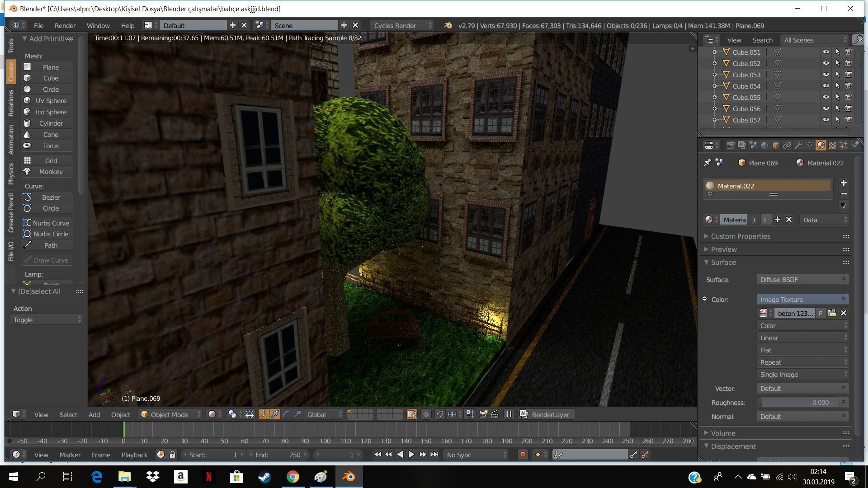Toggle fake user F button for material
Screen dimensions: 868x488
click(x=765, y=220)
